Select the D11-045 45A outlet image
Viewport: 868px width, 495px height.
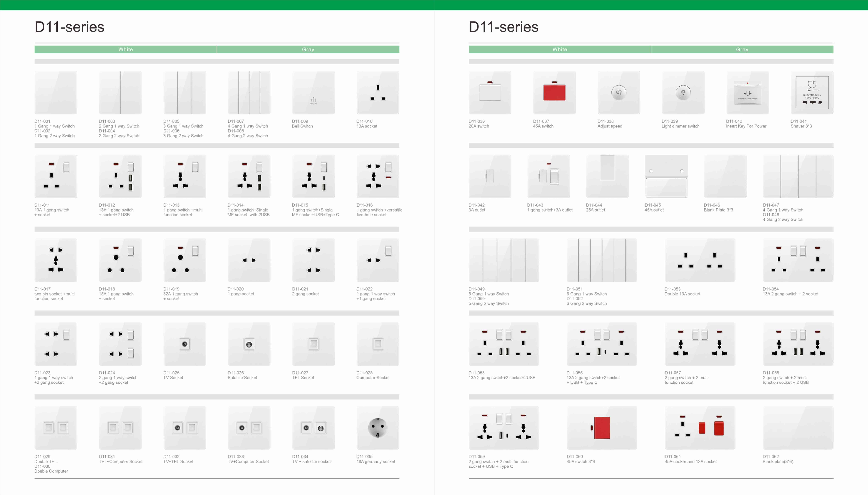(x=667, y=176)
